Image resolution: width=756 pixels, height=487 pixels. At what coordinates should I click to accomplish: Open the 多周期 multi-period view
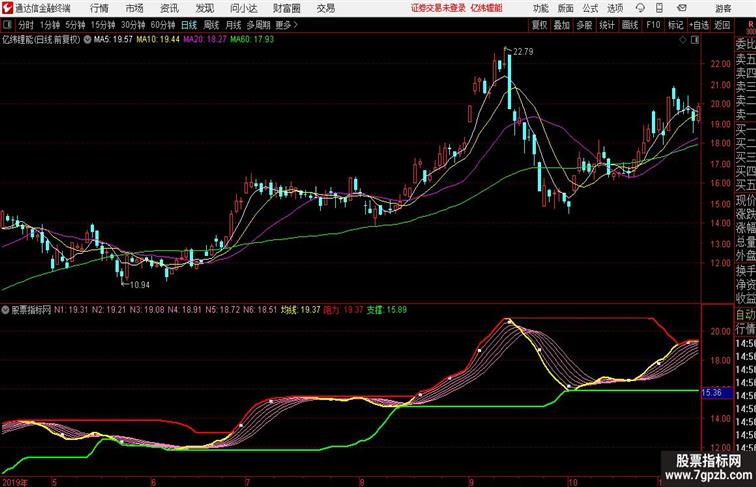[258, 25]
